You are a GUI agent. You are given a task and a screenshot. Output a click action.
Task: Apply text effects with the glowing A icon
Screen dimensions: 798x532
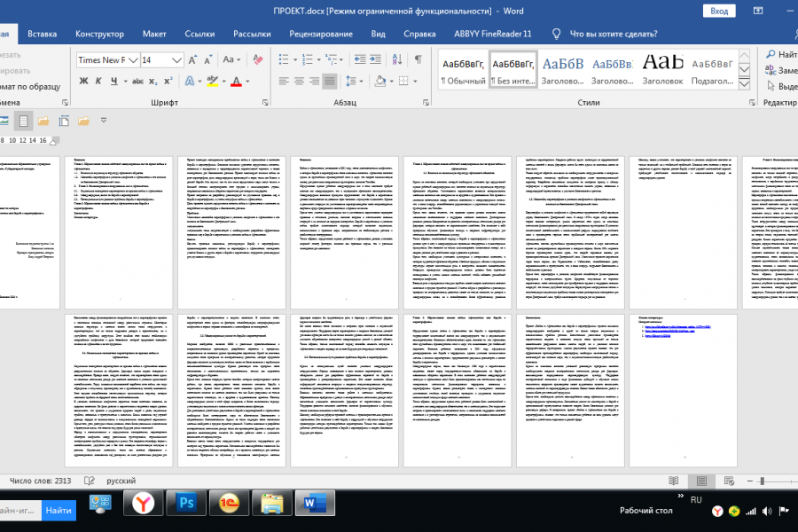190,81
